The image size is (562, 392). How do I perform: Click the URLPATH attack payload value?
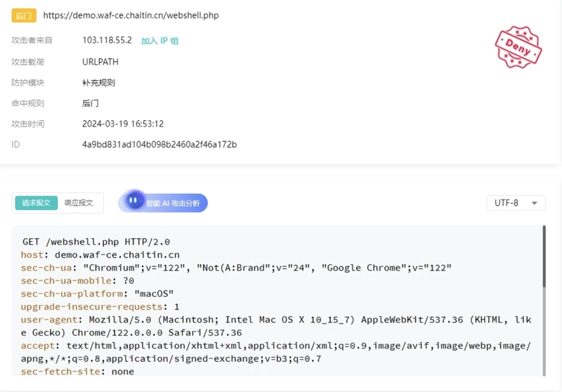(x=100, y=62)
